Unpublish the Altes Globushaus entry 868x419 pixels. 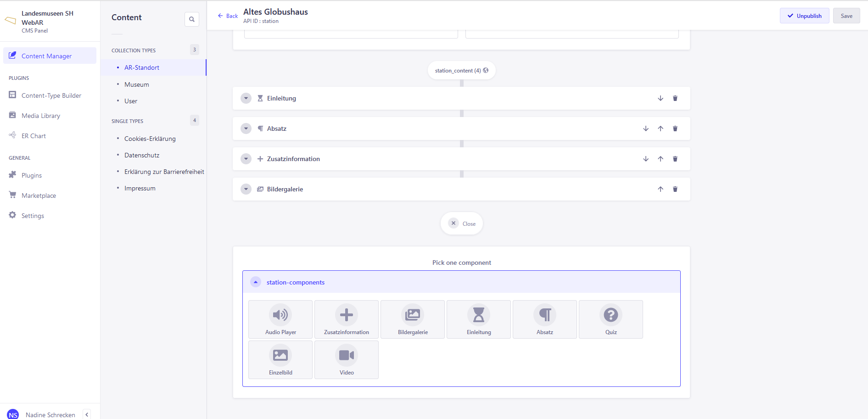point(804,16)
